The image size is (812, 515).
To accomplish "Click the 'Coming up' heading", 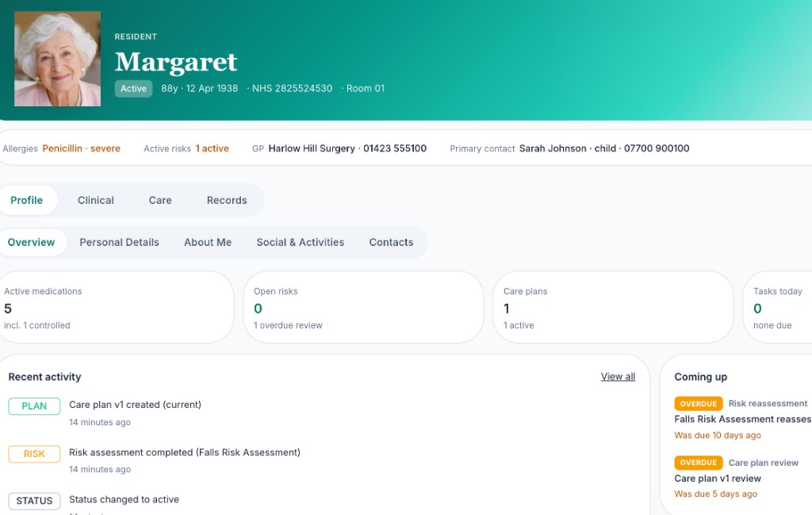I will 701,377.
